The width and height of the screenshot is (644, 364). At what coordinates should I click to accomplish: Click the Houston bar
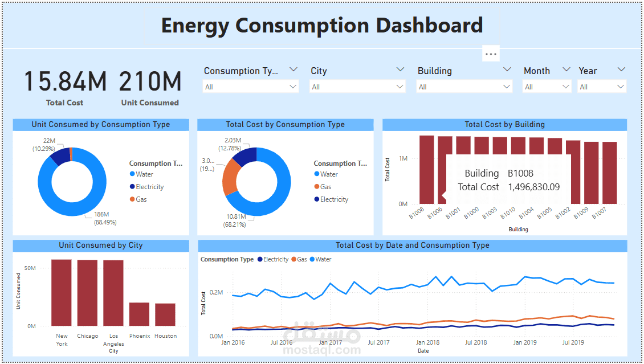coord(165,315)
